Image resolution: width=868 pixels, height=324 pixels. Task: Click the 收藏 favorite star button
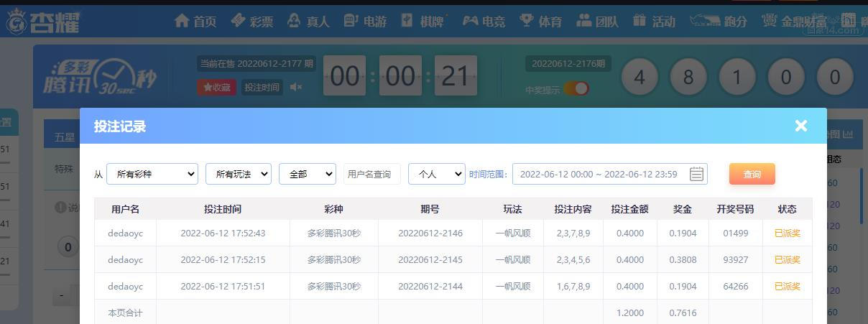216,87
